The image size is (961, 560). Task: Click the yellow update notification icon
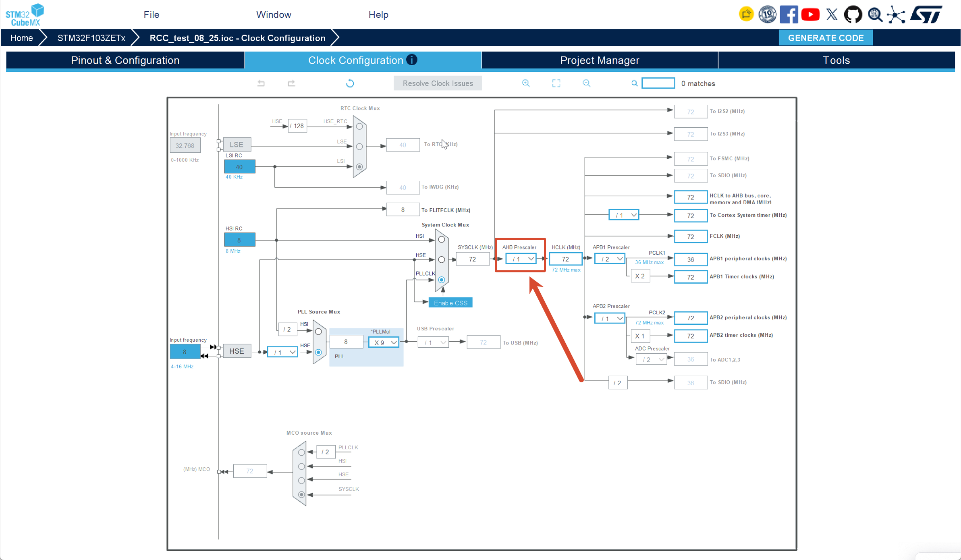(746, 15)
